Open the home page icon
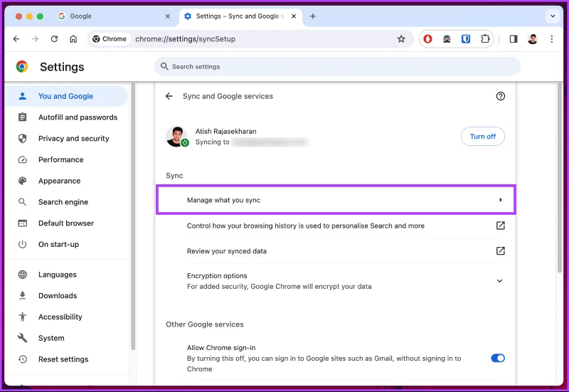 pos(73,39)
